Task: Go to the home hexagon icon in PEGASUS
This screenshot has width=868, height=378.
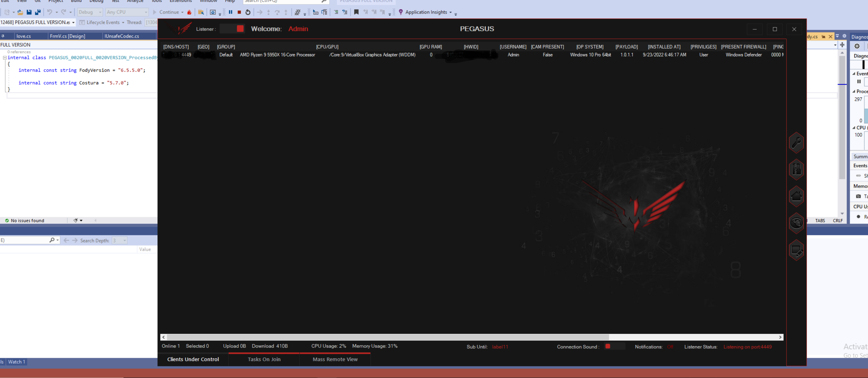Action: click(796, 196)
